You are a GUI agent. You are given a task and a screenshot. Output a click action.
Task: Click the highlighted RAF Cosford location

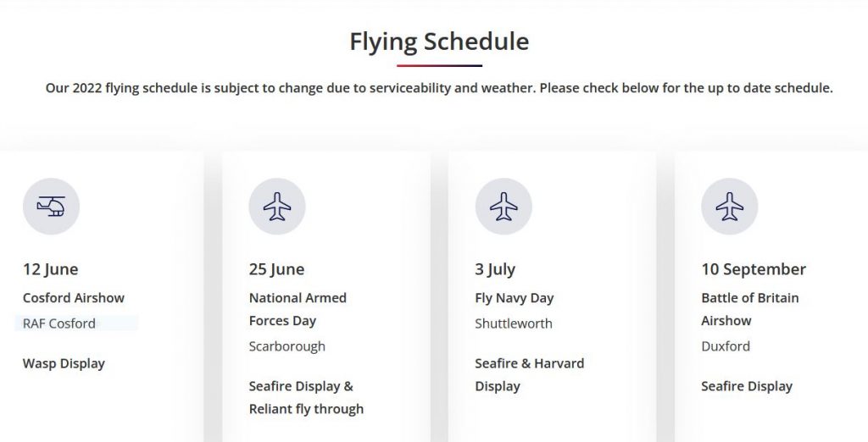point(59,323)
